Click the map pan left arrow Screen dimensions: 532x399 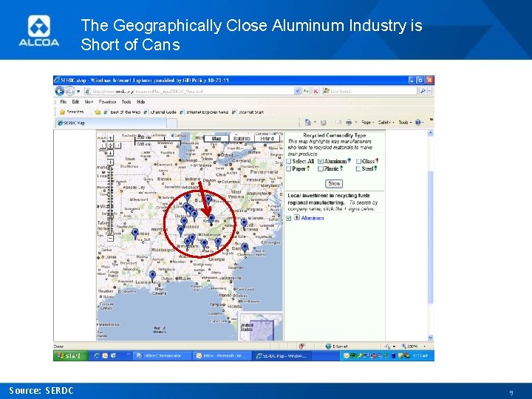(103, 146)
